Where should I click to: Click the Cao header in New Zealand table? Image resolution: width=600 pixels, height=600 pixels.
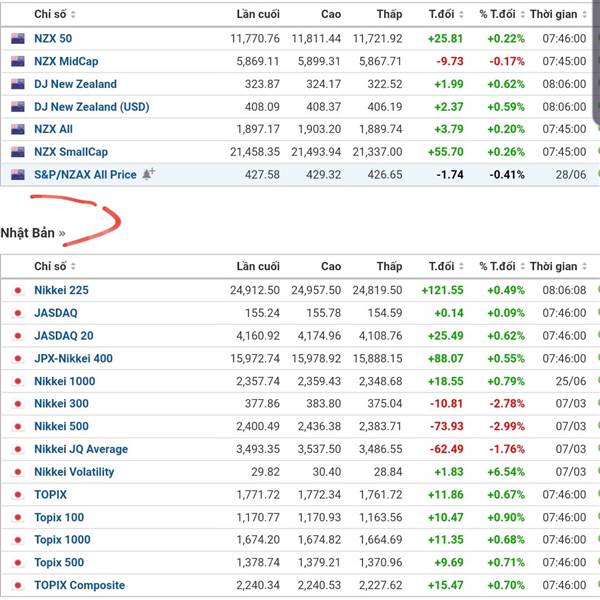331,14
